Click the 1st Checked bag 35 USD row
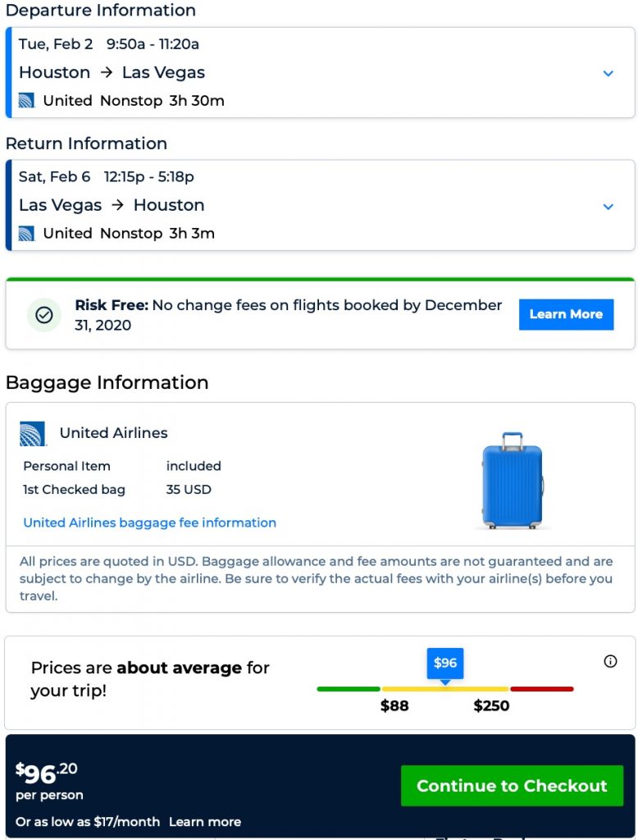Screen dimensions: 638x840 coord(117,490)
